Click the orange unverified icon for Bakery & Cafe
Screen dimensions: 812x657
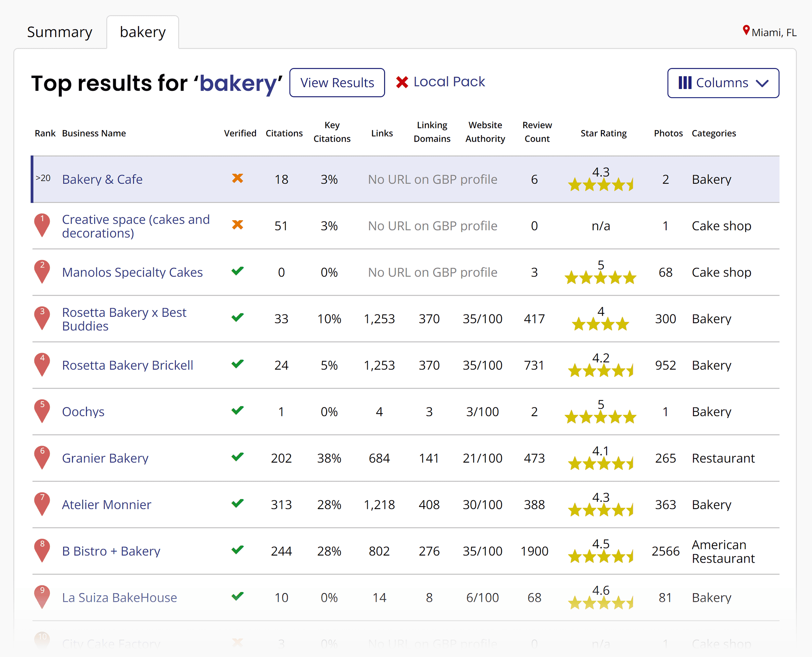[x=237, y=179]
